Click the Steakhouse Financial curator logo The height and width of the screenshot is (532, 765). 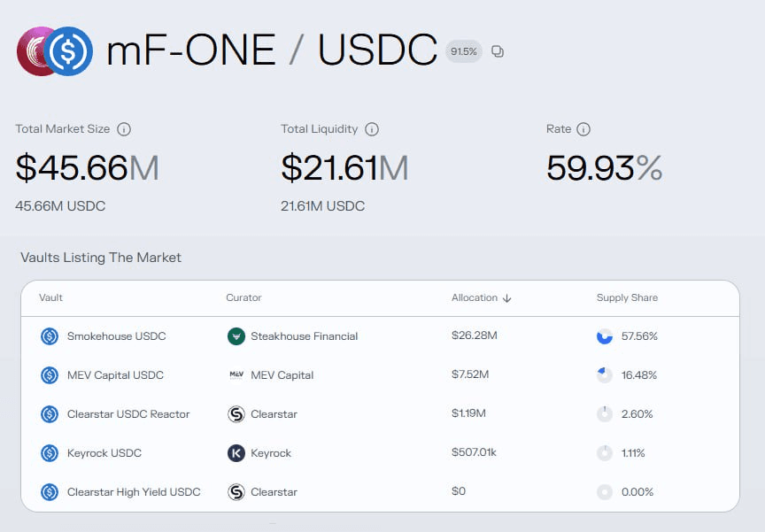pos(236,336)
